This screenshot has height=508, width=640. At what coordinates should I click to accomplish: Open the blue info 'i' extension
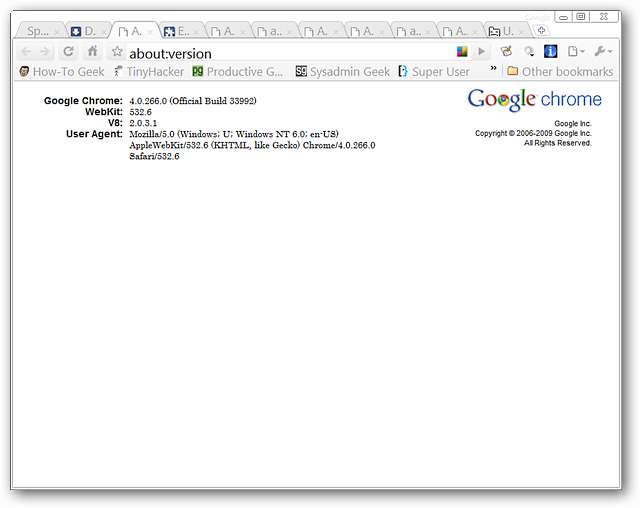pyautogui.click(x=551, y=51)
